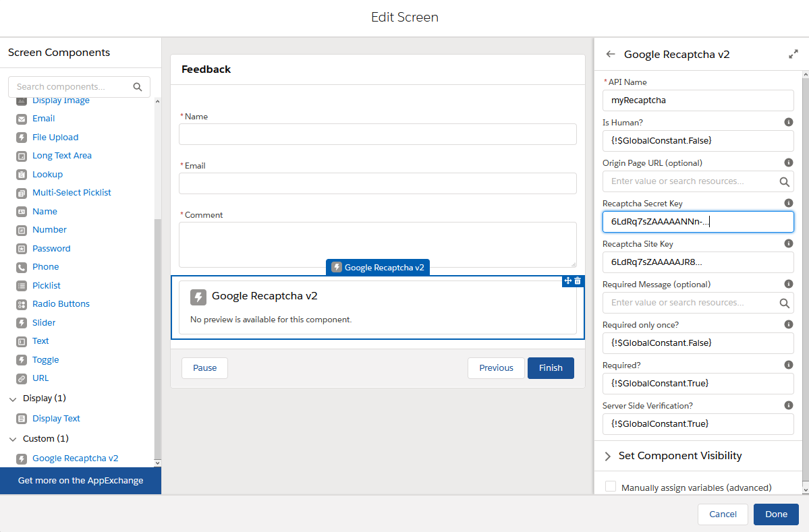Collapse the Custom (1) section

(x=13, y=439)
